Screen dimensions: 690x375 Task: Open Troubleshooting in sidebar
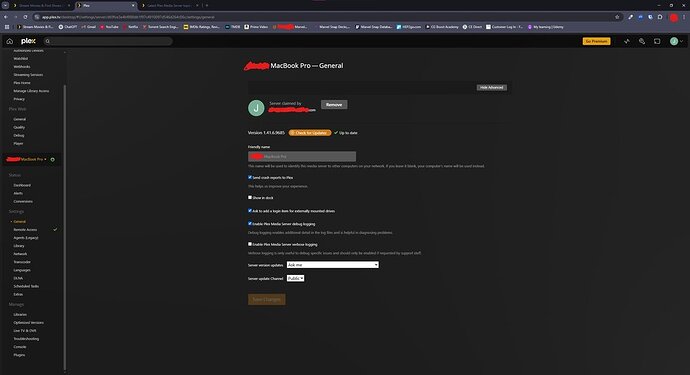tap(26, 339)
